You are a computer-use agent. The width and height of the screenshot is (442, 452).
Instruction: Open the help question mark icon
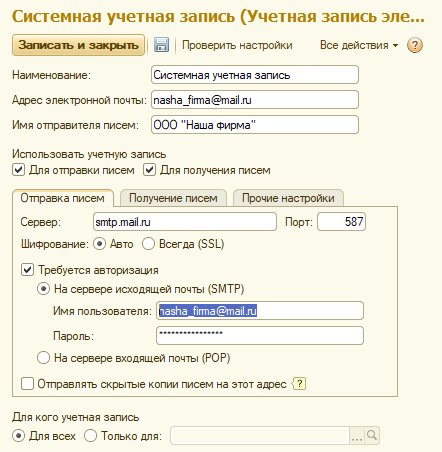(x=415, y=45)
